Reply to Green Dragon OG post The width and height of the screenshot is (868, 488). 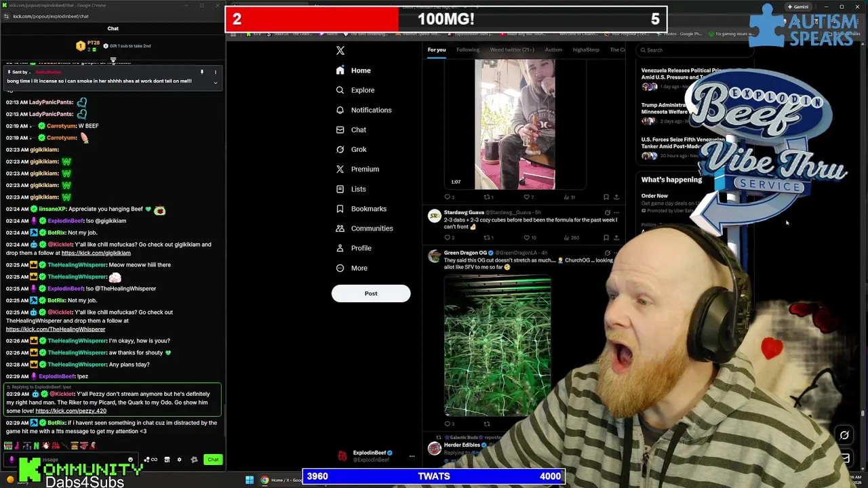coord(449,424)
